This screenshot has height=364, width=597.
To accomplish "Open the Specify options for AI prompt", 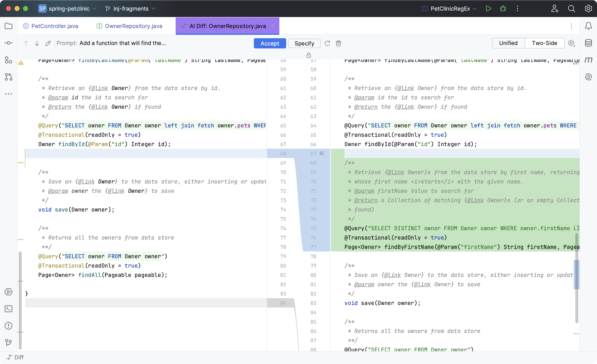I will pyautogui.click(x=304, y=43).
